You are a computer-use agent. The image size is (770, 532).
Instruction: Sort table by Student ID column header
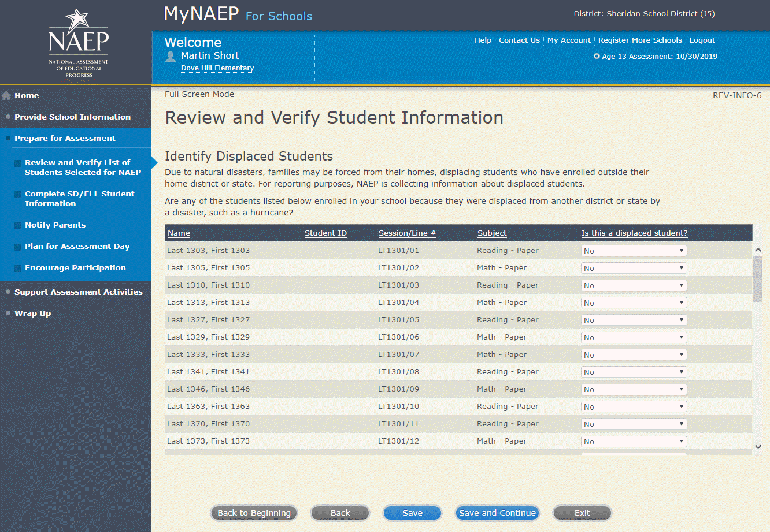click(x=325, y=233)
